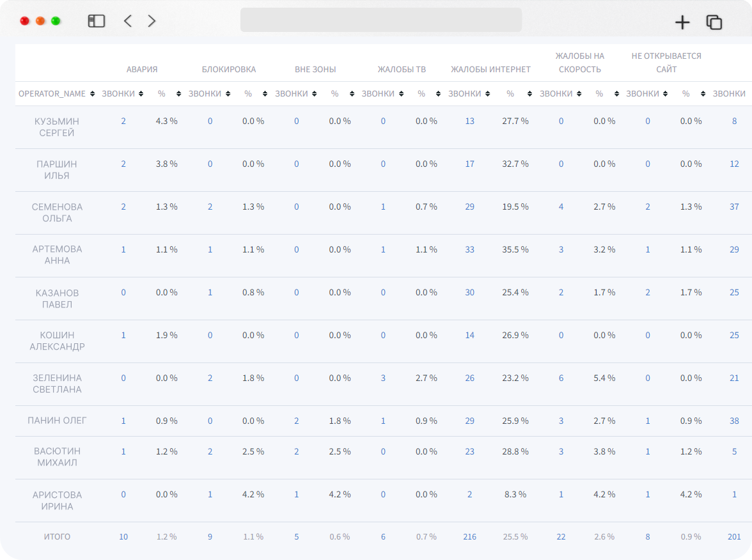Click the НЕ ОТКРЫВАЕТСЯ САЙТ group header
This screenshot has height=560, width=752.
pyautogui.click(x=666, y=63)
